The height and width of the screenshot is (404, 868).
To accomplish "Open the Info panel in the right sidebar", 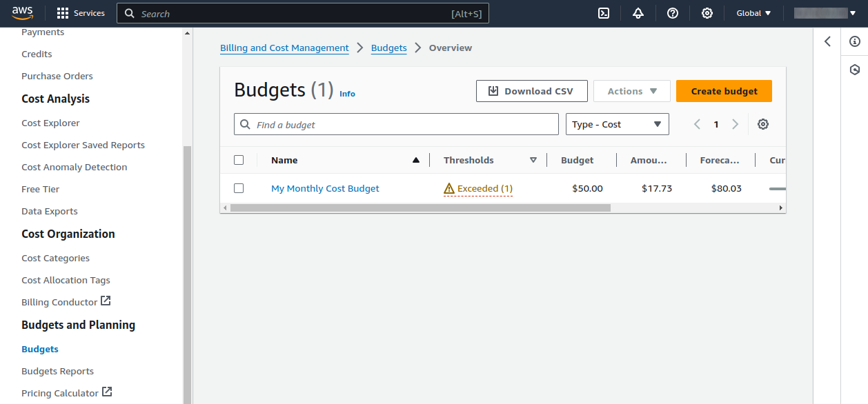I will (855, 41).
